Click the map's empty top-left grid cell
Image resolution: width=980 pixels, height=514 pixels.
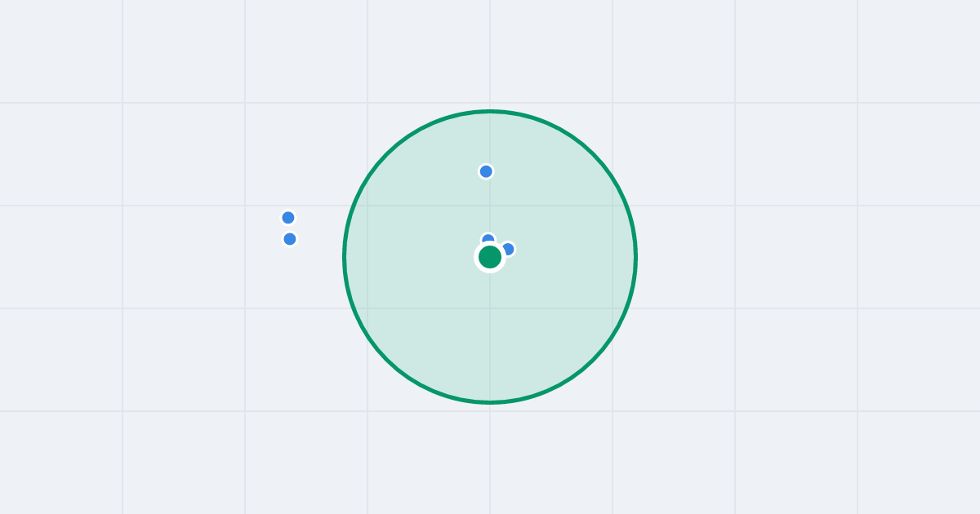pos(61,51)
